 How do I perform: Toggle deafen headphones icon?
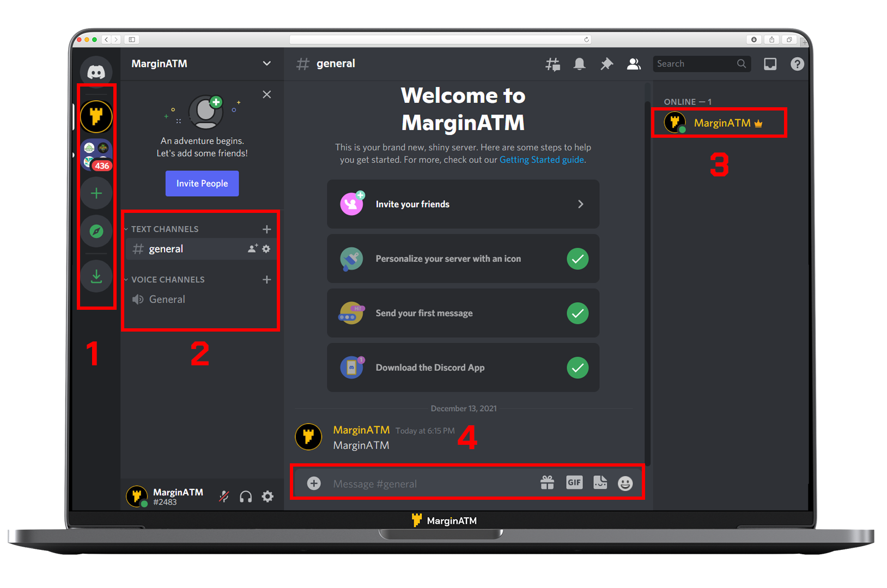pos(246,496)
